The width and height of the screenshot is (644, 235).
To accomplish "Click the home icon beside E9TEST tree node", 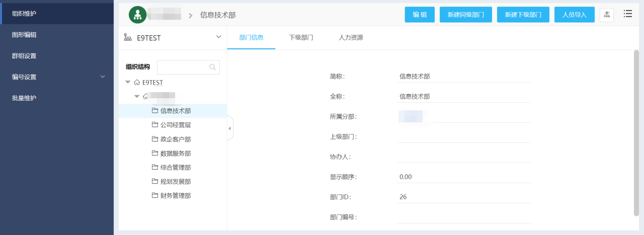I will click(137, 82).
